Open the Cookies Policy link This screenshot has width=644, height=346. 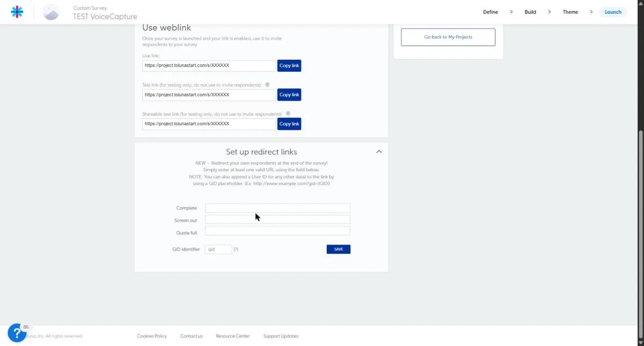[x=152, y=336]
